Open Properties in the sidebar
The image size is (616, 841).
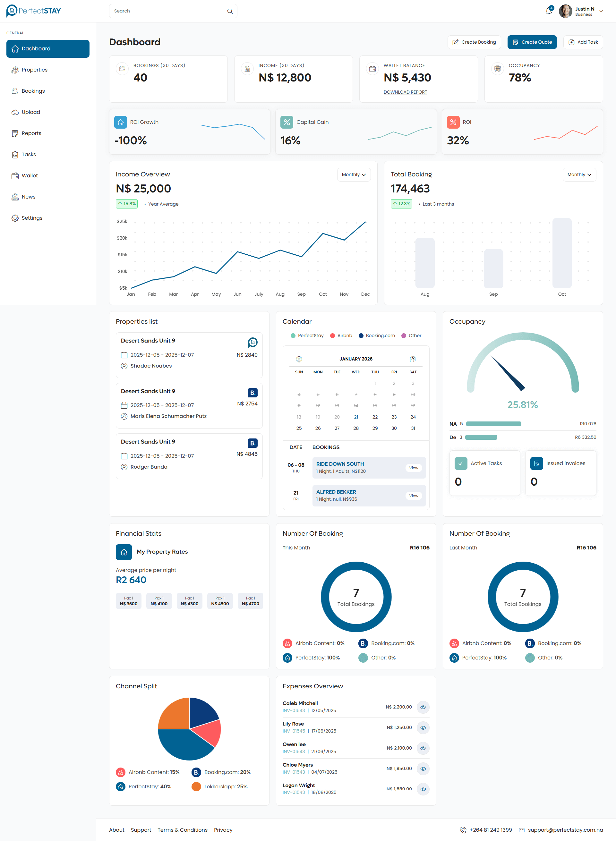(34, 70)
